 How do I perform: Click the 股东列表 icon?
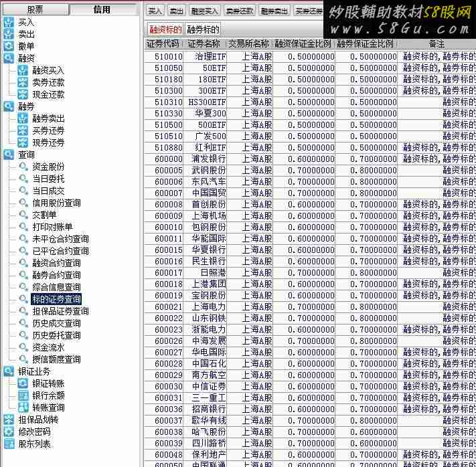(x=9, y=444)
